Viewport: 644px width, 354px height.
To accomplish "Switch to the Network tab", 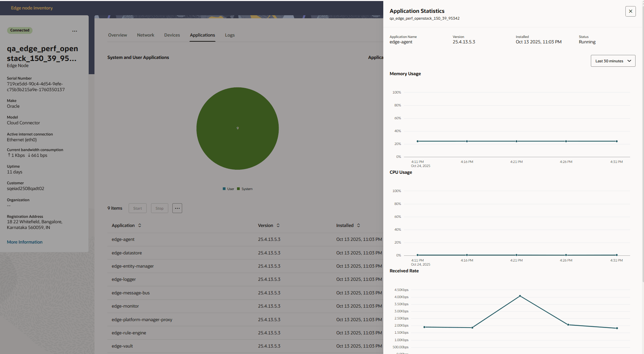I will (146, 35).
